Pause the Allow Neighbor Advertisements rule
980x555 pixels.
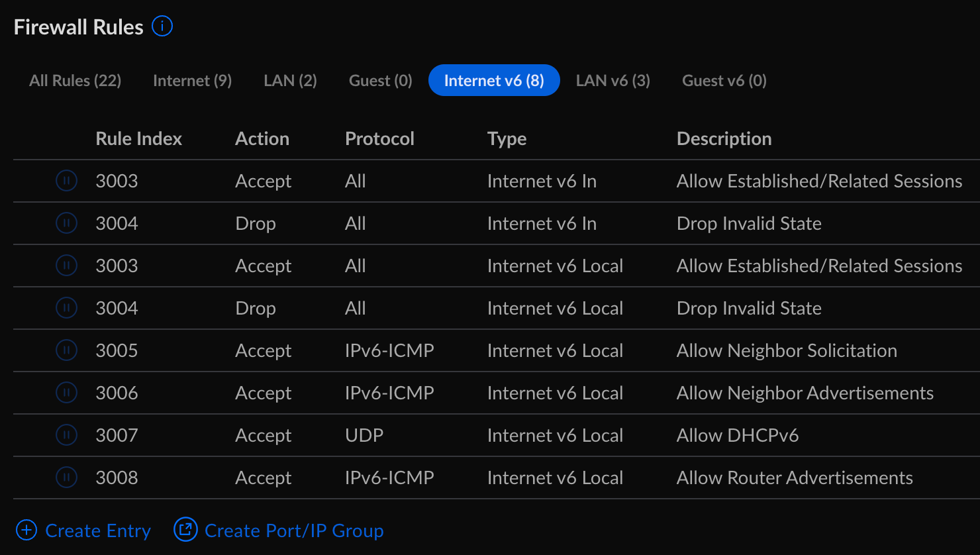click(x=66, y=392)
